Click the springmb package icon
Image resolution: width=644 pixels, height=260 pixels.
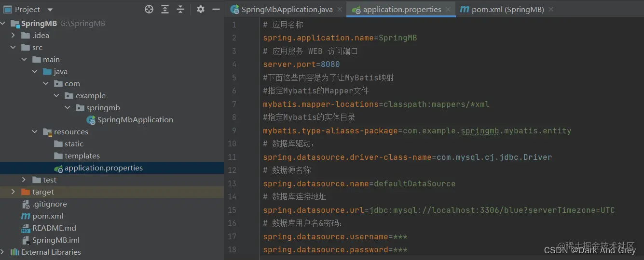point(80,108)
